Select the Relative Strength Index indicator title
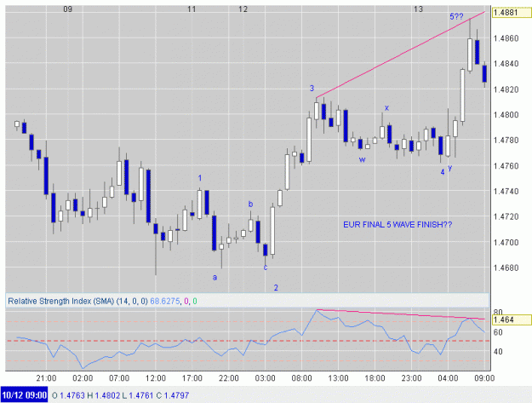The image size is (532, 403). [77, 301]
